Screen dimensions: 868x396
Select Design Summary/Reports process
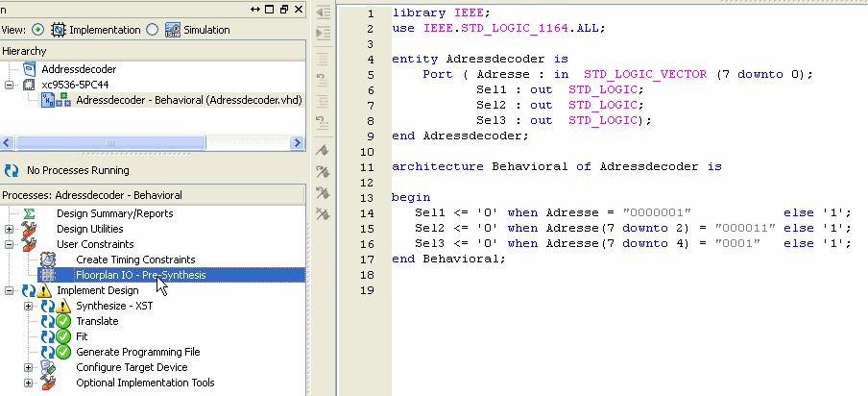click(115, 213)
